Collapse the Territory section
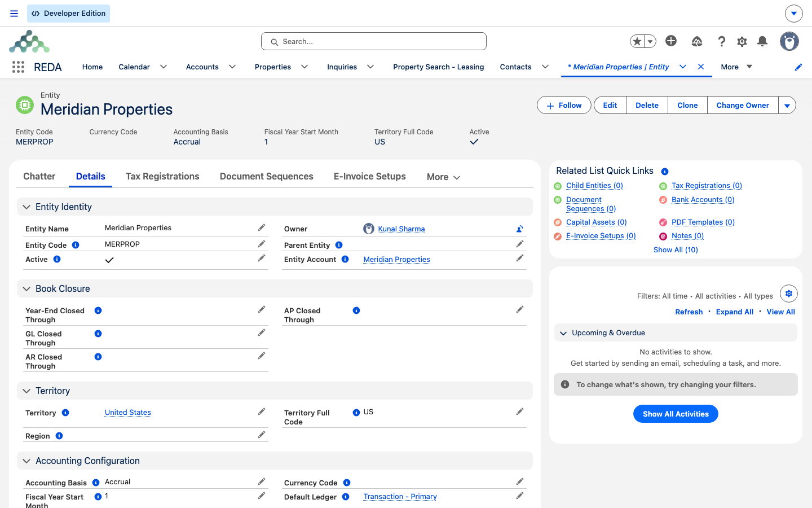Screen dimensions: 812x508 pos(26,391)
